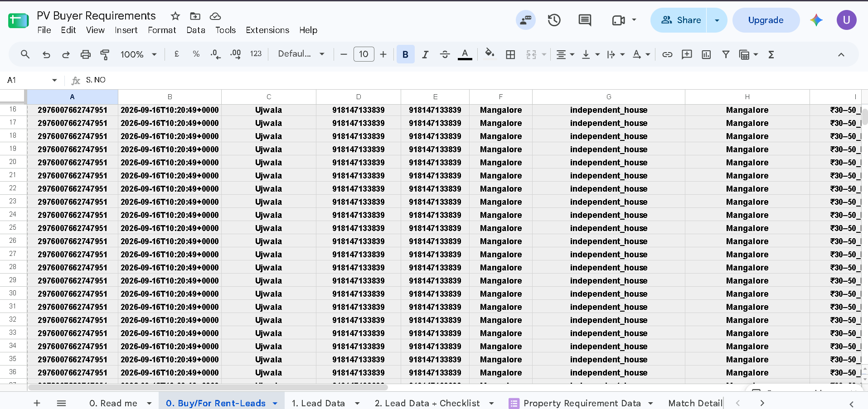This screenshot has width=868, height=409.
Task: Decrease decimal places icon
Action: 216,54
